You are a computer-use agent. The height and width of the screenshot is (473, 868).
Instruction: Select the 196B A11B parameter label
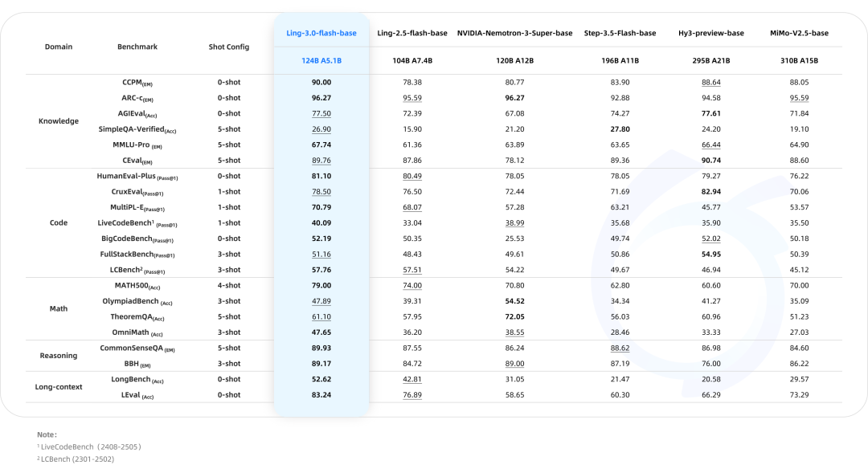pyautogui.click(x=620, y=61)
